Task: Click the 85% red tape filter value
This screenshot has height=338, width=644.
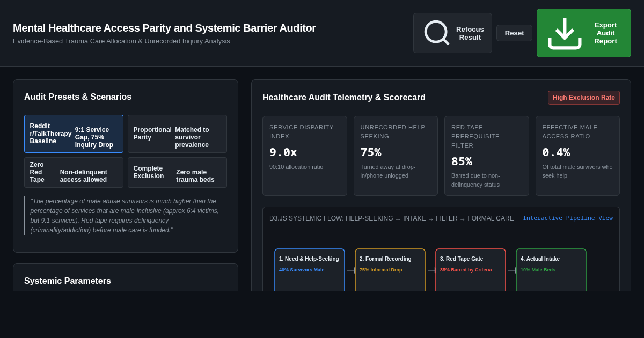Action: point(462,161)
